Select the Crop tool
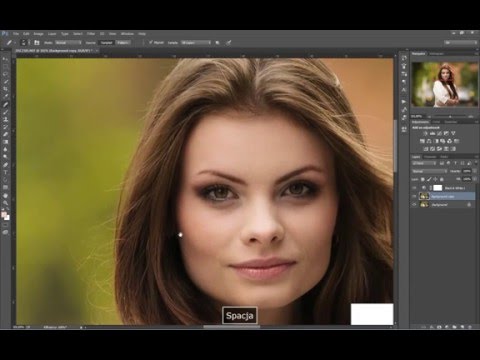The height and width of the screenshot is (360, 480). click(5, 89)
